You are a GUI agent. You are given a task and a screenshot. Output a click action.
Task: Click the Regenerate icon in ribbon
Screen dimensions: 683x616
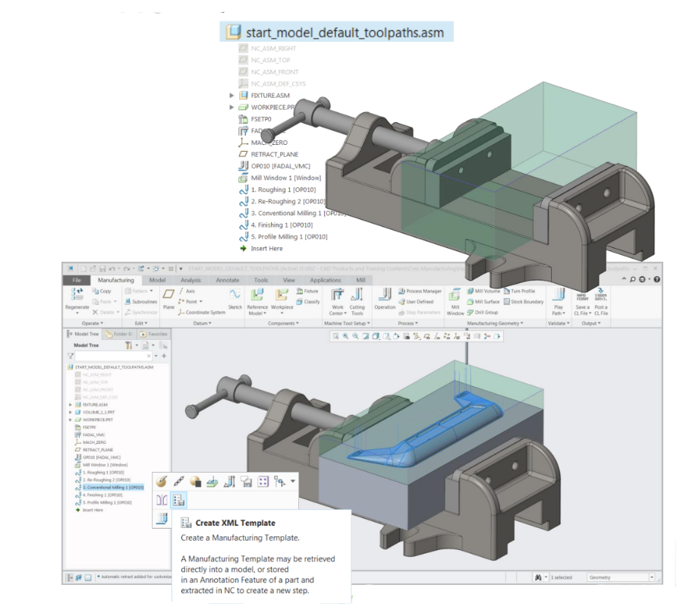(x=77, y=294)
